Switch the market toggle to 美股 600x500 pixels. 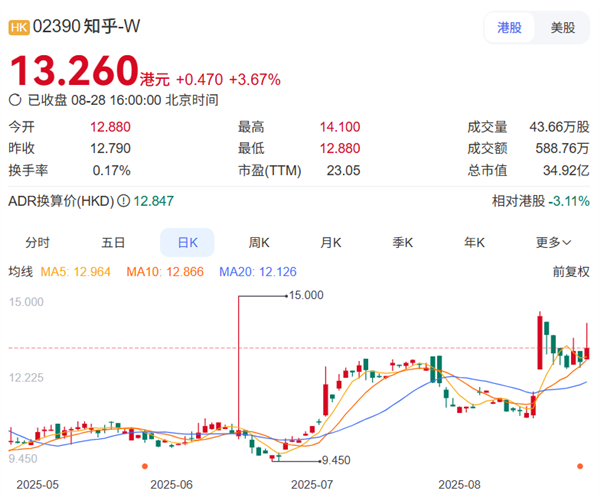[562, 28]
